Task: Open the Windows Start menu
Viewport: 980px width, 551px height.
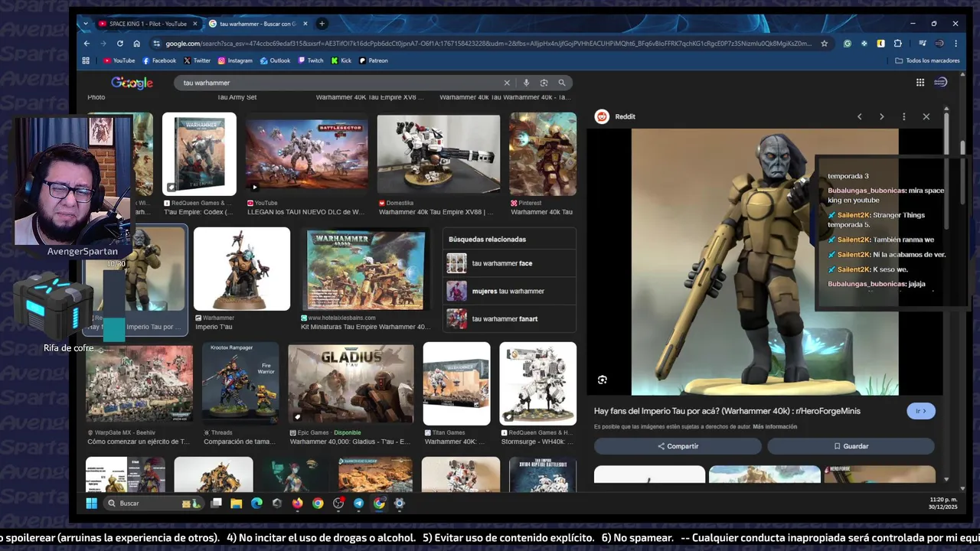Action: pyautogui.click(x=91, y=503)
